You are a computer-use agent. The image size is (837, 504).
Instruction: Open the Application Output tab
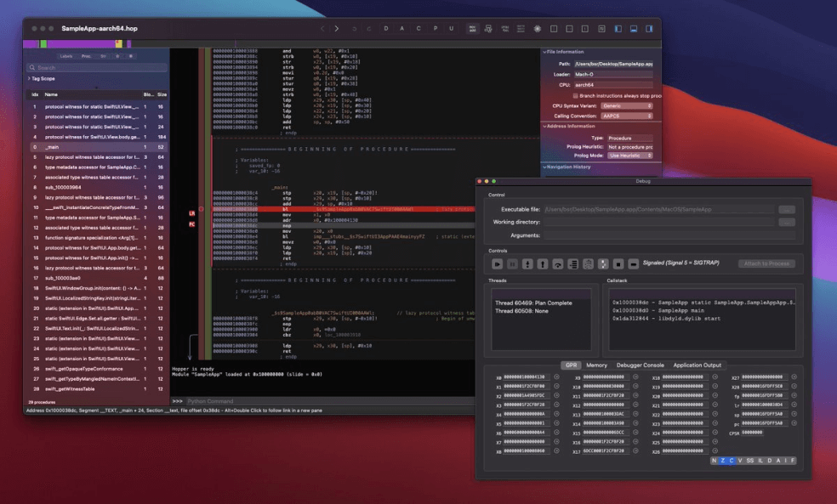click(697, 365)
